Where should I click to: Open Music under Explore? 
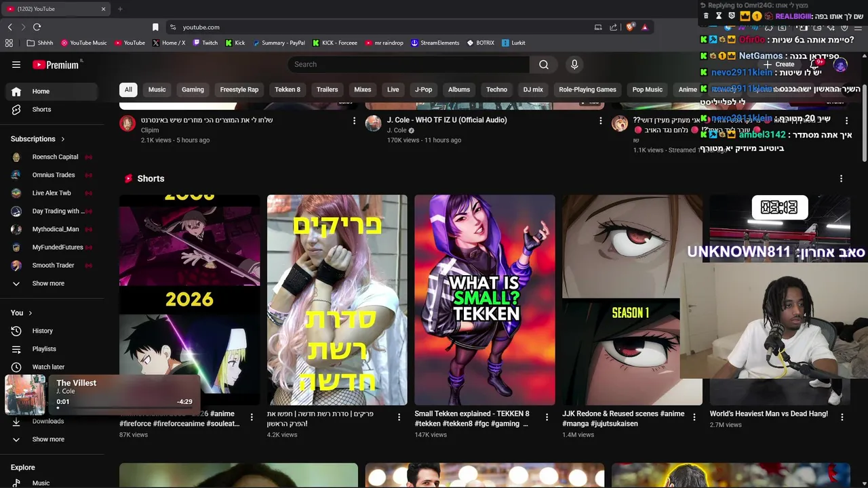click(53, 483)
